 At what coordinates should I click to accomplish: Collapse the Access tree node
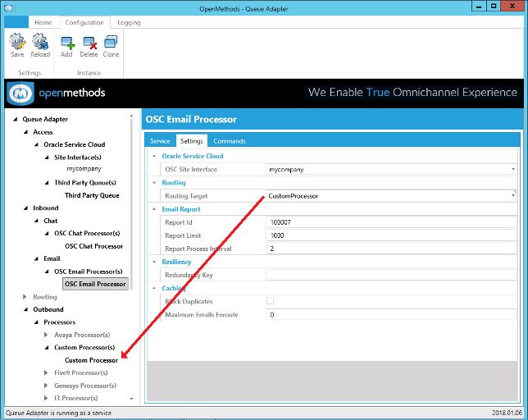coord(25,132)
